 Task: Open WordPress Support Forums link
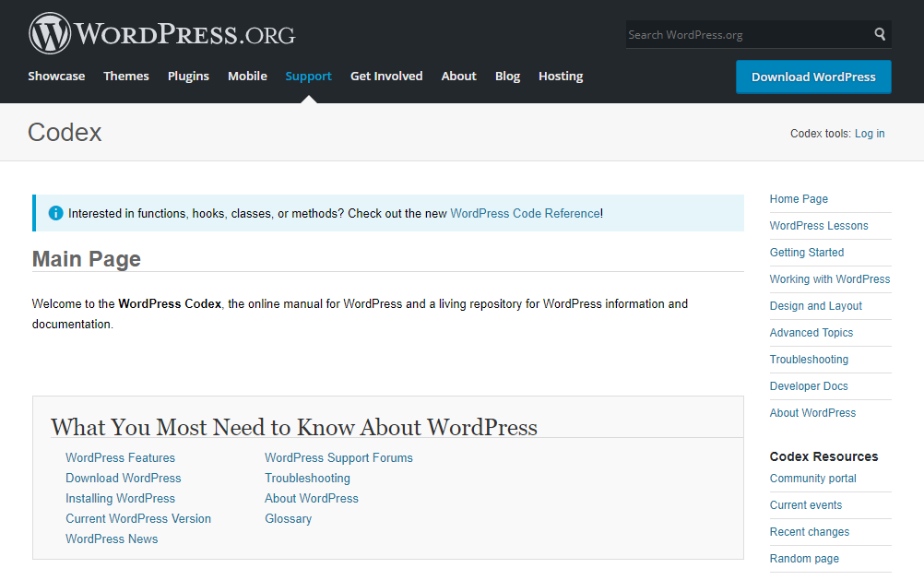tap(338, 458)
